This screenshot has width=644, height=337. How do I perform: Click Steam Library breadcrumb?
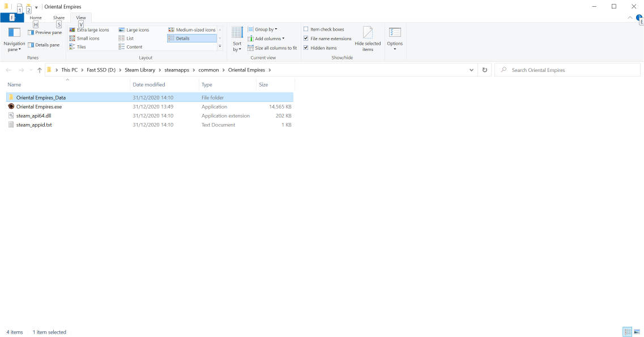pos(140,70)
